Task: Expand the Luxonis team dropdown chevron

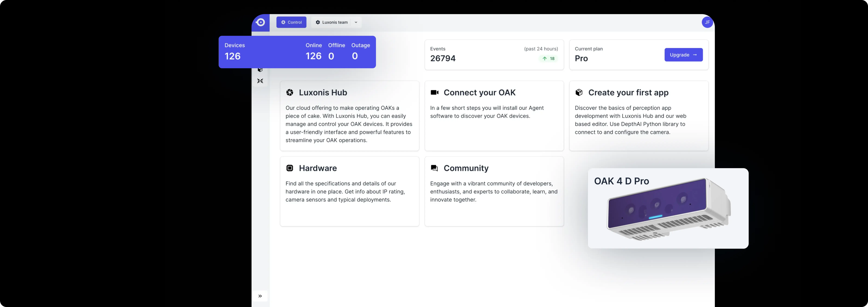Action: point(356,22)
